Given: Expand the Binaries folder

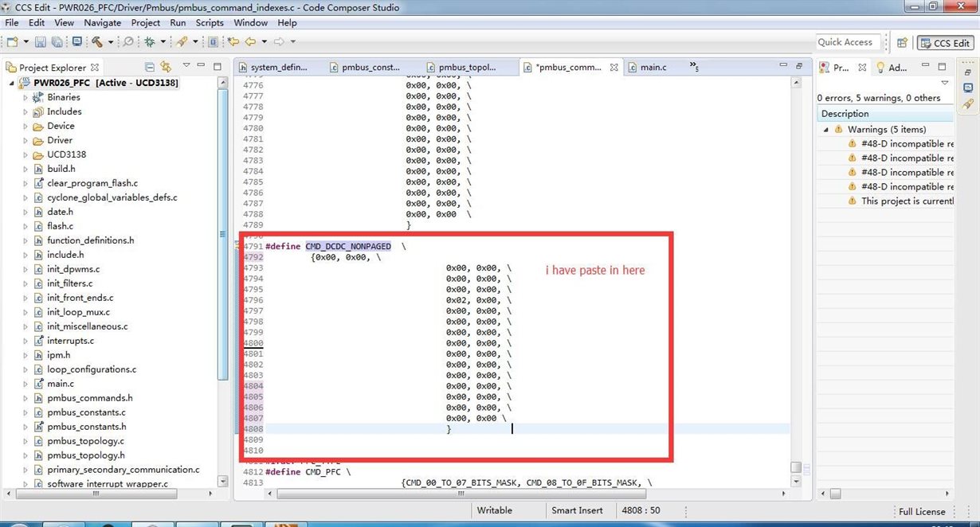Looking at the screenshot, I should click(x=25, y=97).
